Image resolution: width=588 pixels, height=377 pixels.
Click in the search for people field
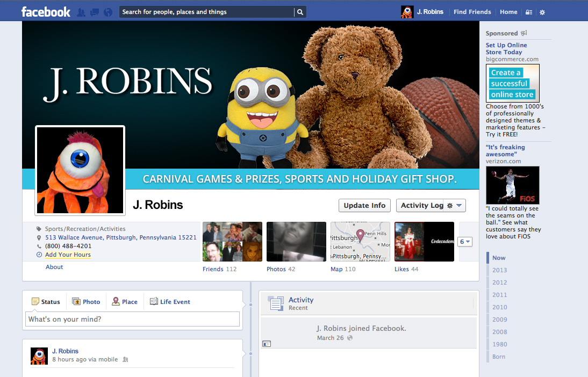click(x=207, y=12)
